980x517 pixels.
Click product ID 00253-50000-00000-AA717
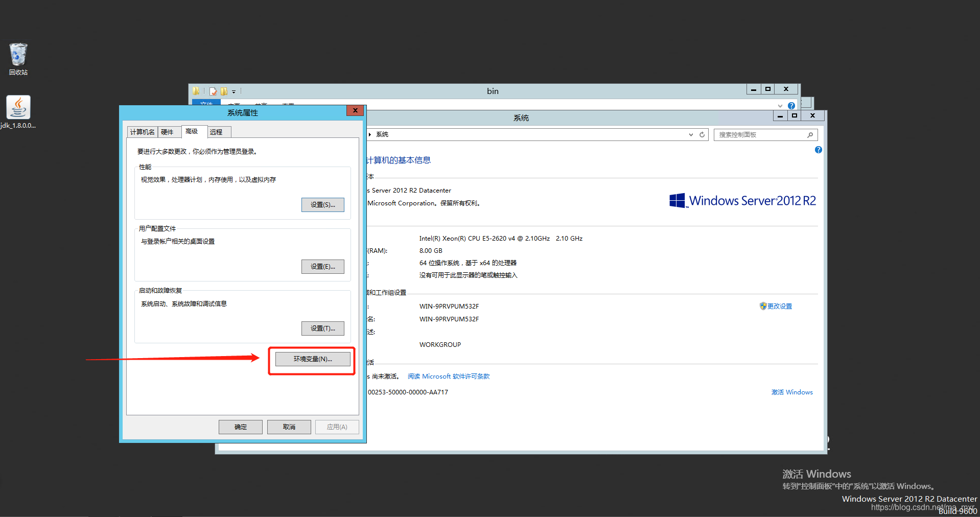[x=408, y=392]
